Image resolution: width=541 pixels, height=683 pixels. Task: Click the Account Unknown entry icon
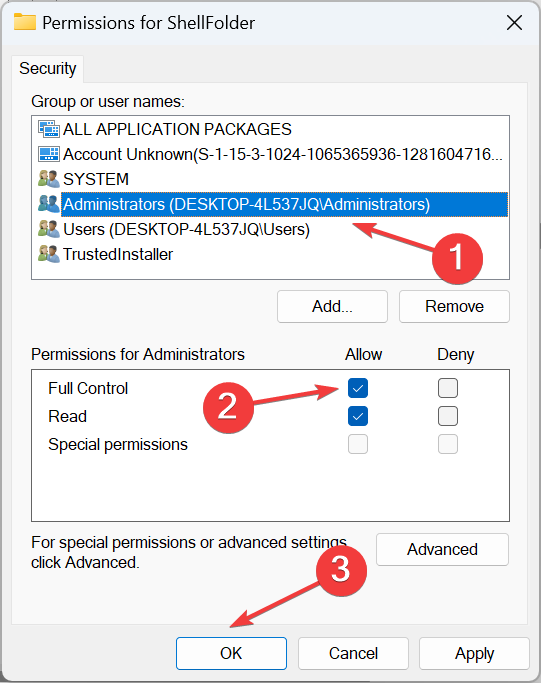click(48, 154)
